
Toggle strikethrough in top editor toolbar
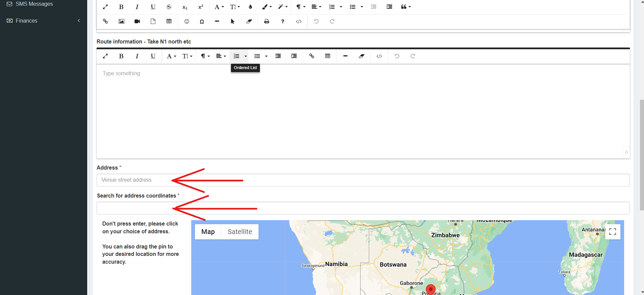[x=169, y=7]
